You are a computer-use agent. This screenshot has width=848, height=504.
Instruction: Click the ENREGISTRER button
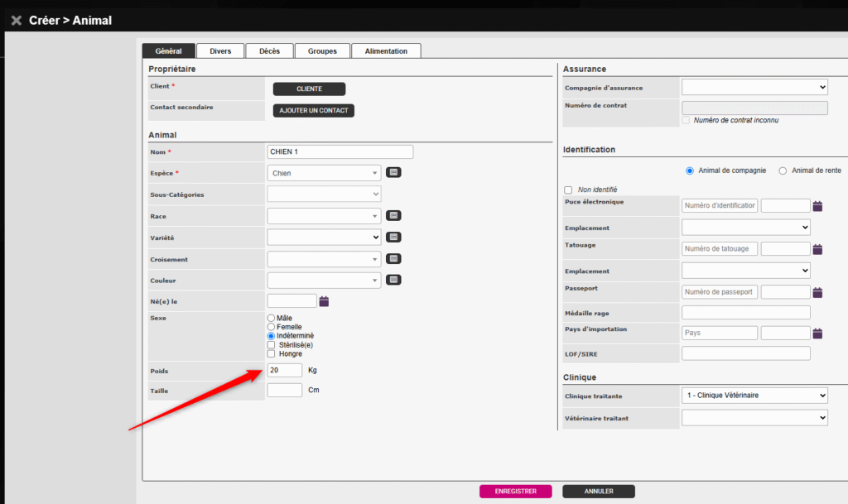515,492
